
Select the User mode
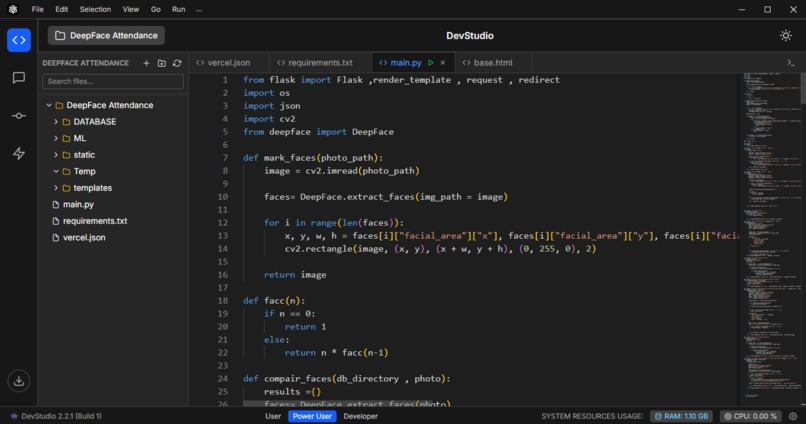pyautogui.click(x=273, y=416)
